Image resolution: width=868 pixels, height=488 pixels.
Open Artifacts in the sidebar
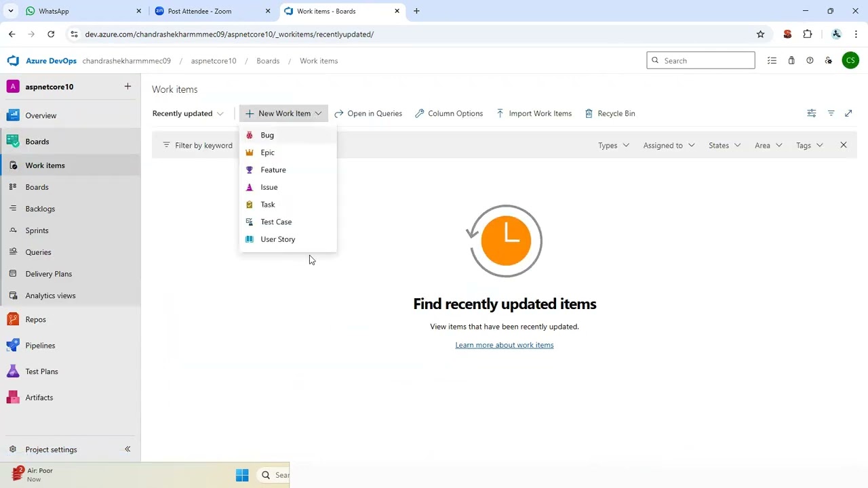(x=71, y=398)
